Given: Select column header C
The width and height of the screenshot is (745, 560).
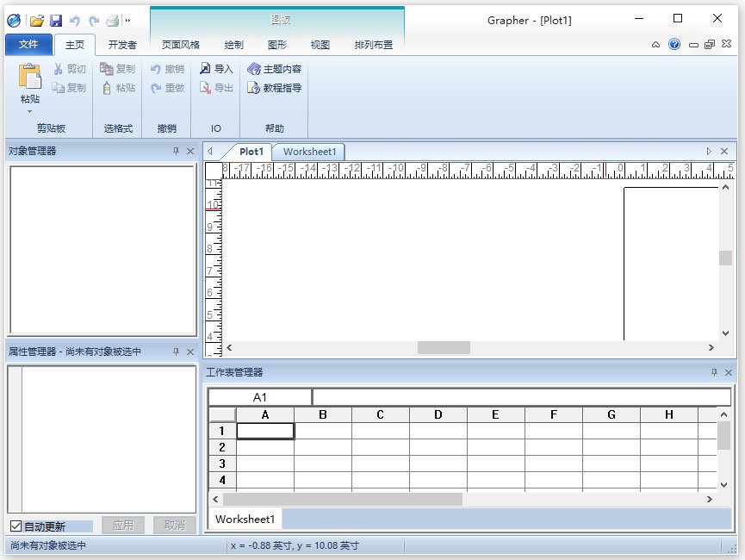Looking at the screenshot, I should click(380, 414).
